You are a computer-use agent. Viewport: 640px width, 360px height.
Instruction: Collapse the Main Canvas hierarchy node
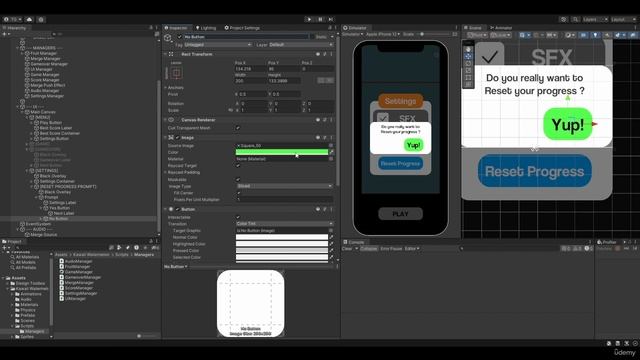click(22, 112)
